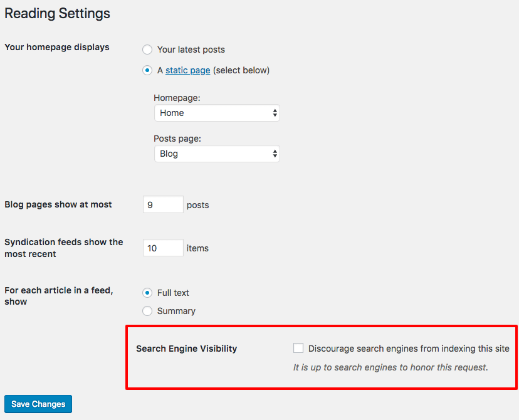Screen dimensions: 519x420
Task: Select the "Your latest posts" radio button
Action: pyautogui.click(x=147, y=50)
